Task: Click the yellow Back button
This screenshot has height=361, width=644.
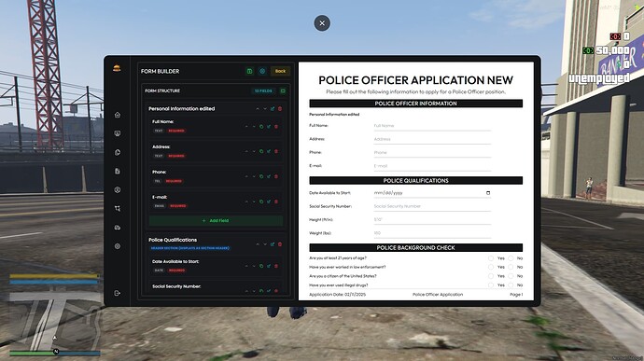Action: (281, 71)
